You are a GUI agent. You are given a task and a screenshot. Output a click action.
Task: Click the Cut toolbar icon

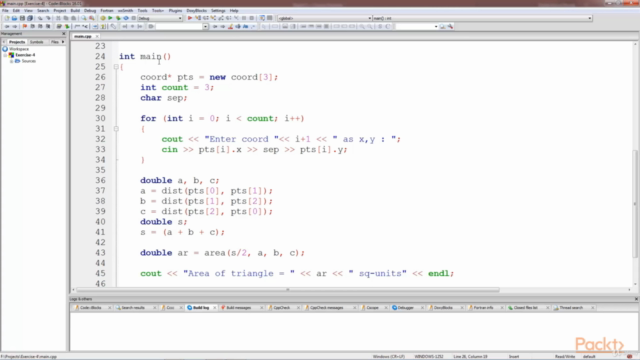tap(58, 18)
